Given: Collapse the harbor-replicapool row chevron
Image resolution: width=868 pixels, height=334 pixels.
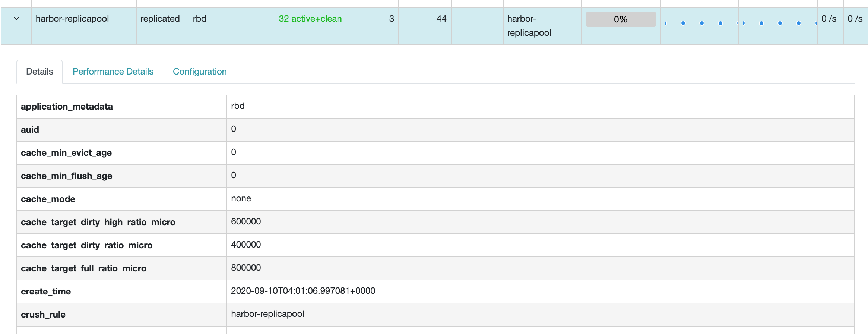Looking at the screenshot, I should pyautogui.click(x=16, y=19).
